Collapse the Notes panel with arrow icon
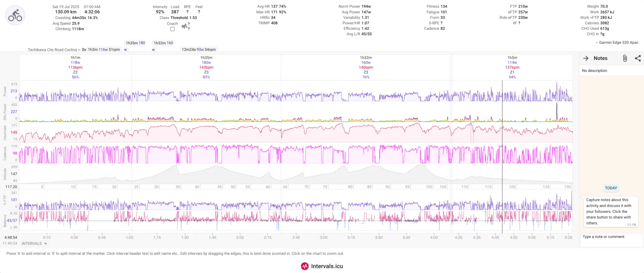 coord(586,58)
